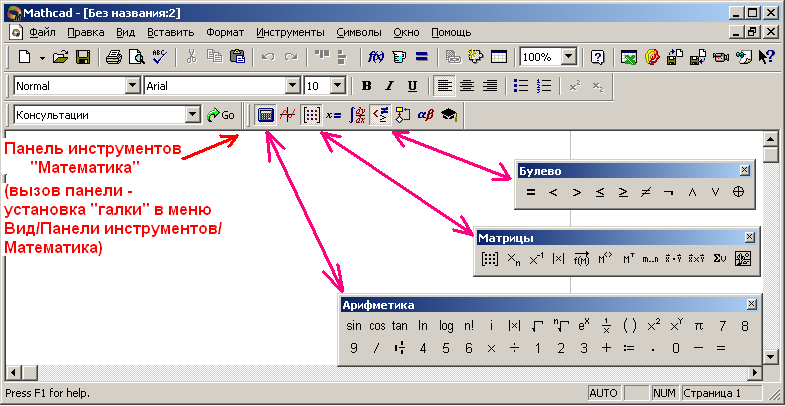Screen dimensions: 785x406
Task: Open the Файл menu
Action: click(43, 33)
